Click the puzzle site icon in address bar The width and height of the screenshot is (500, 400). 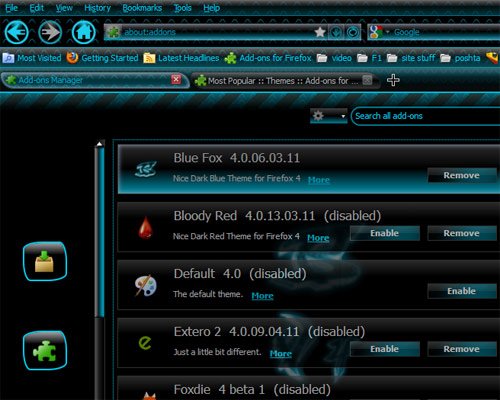[x=113, y=32]
